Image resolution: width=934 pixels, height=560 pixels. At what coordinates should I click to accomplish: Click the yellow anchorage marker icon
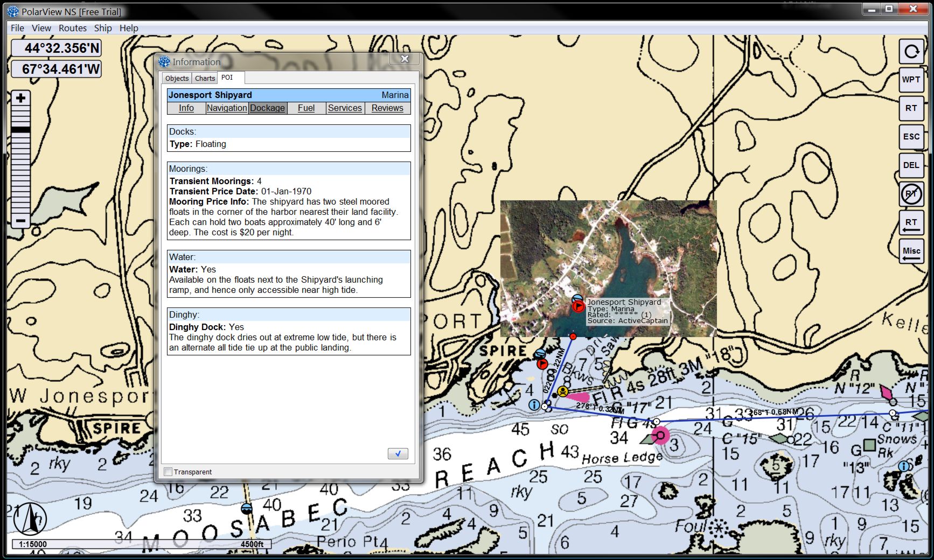coord(563,391)
